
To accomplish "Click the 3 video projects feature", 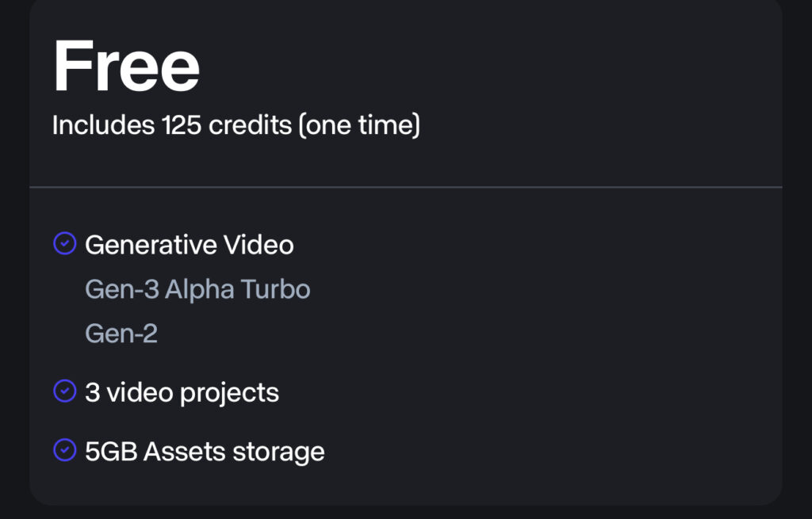I will pos(182,392).
